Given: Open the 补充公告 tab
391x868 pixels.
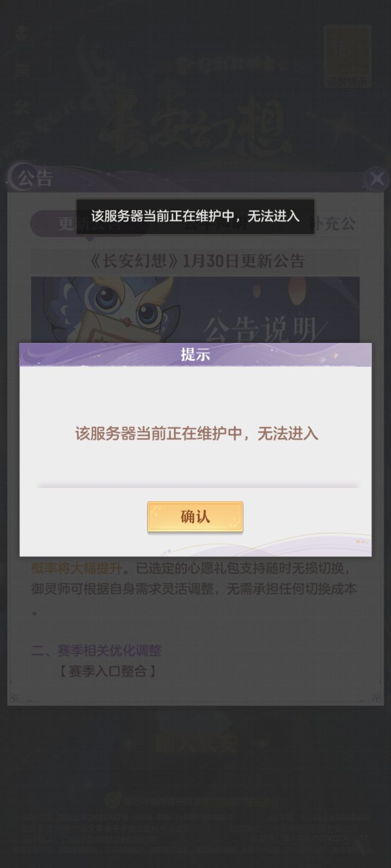Looking at the screenshot, I should click(x=332, y=224).
